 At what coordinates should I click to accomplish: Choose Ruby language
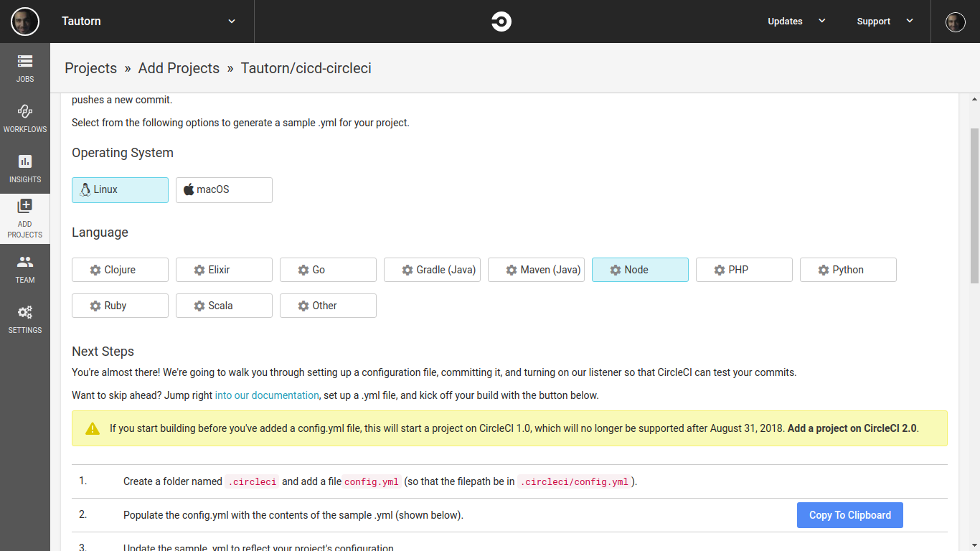point(120,306)
